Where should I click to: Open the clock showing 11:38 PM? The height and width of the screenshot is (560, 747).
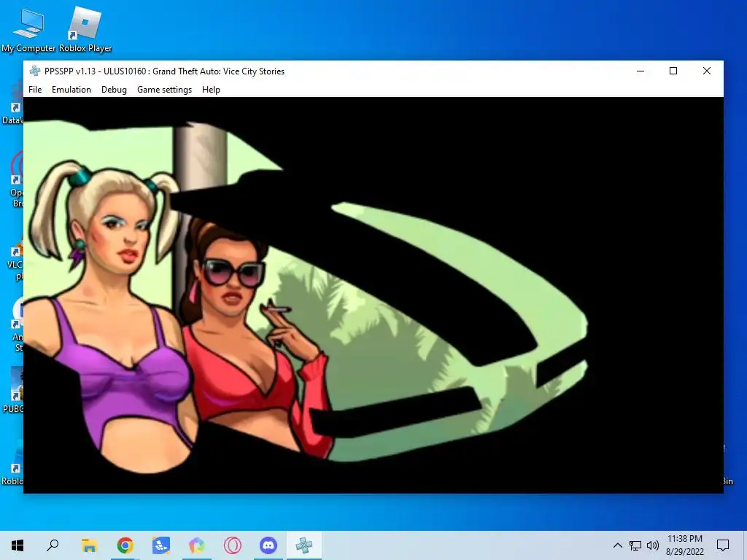[684, 545]
